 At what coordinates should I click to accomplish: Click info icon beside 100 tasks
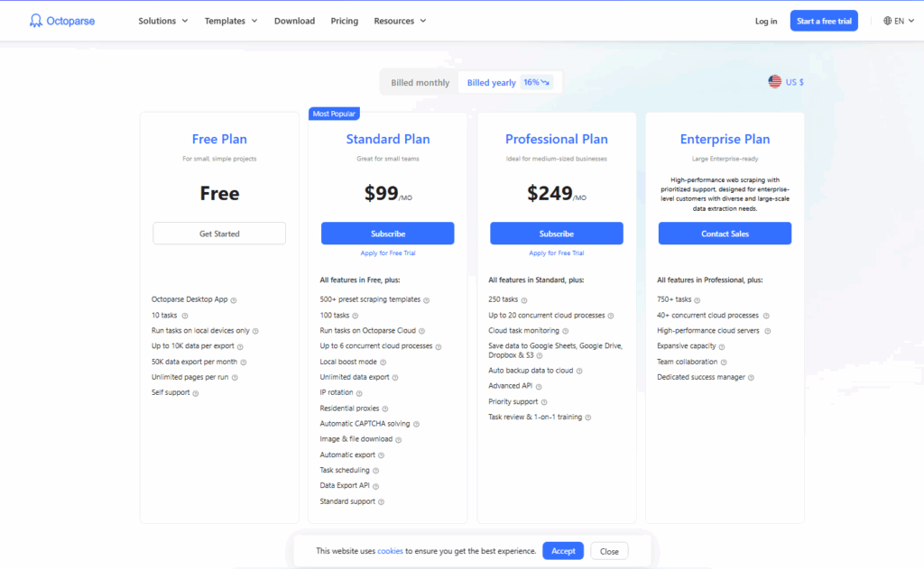pos(355,316)
